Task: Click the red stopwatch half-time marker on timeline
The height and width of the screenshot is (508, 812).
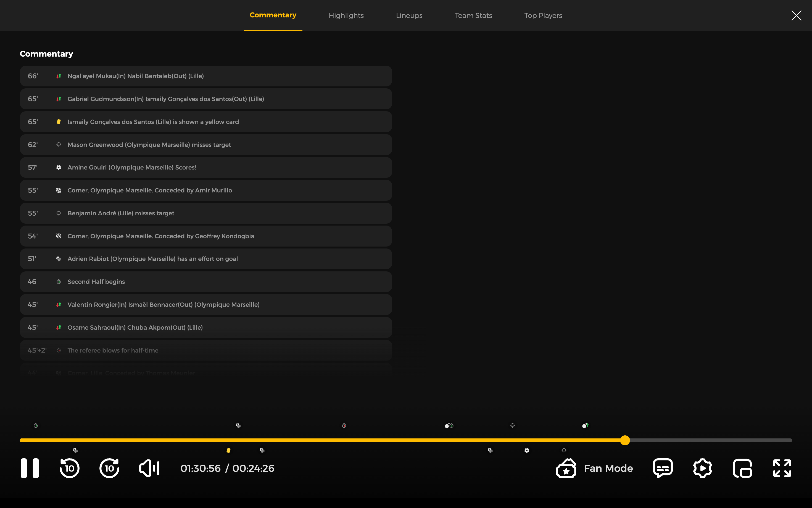Action: (344, 425)
